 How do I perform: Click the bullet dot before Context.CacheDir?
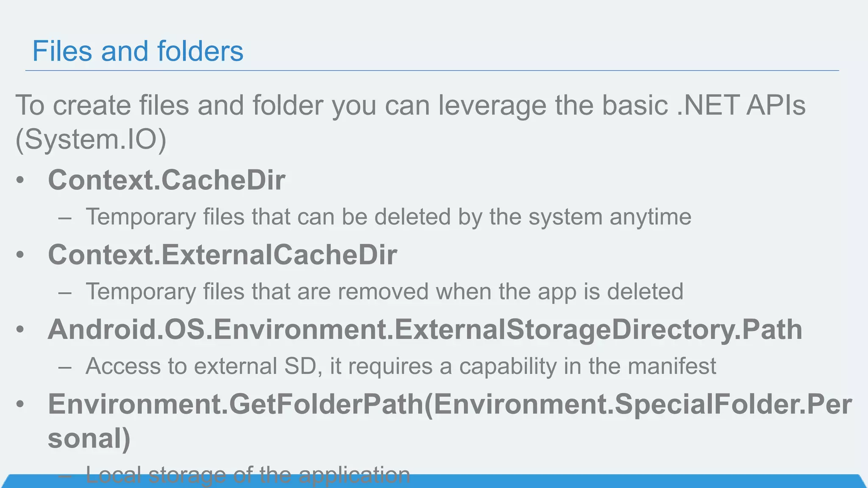pos(20,180)
